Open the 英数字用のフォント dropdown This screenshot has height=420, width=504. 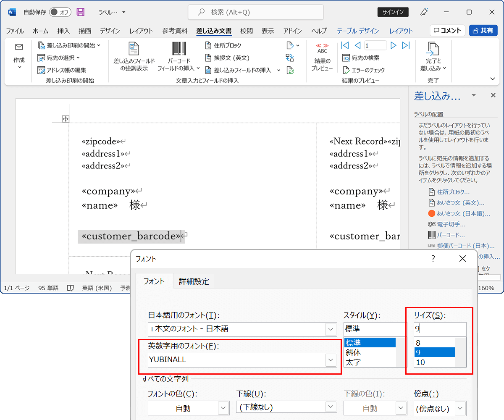pyautogui.click(x=331, y=360)
